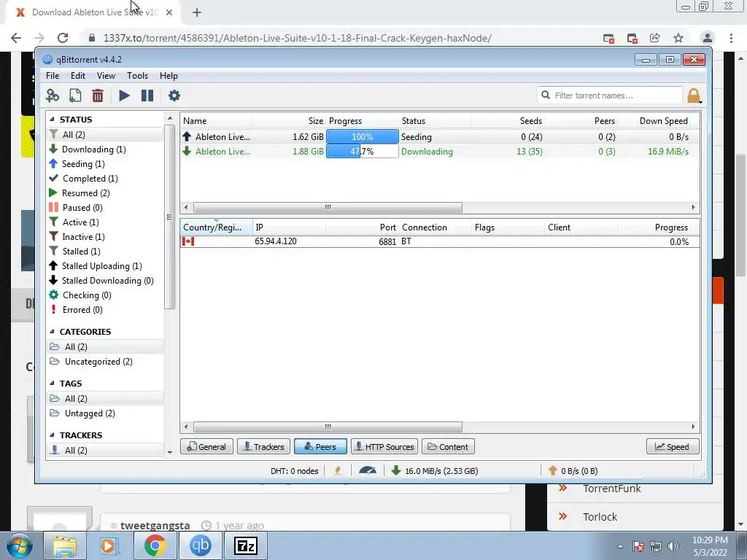747x560 pixels.
Task: Switch to the Trackers tab
Action: pyautogui.click(x=264, y=447)
